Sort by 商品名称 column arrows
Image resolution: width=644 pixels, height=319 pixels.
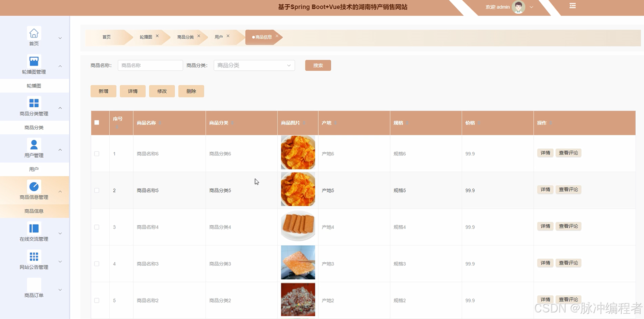[x=160, y=123]
